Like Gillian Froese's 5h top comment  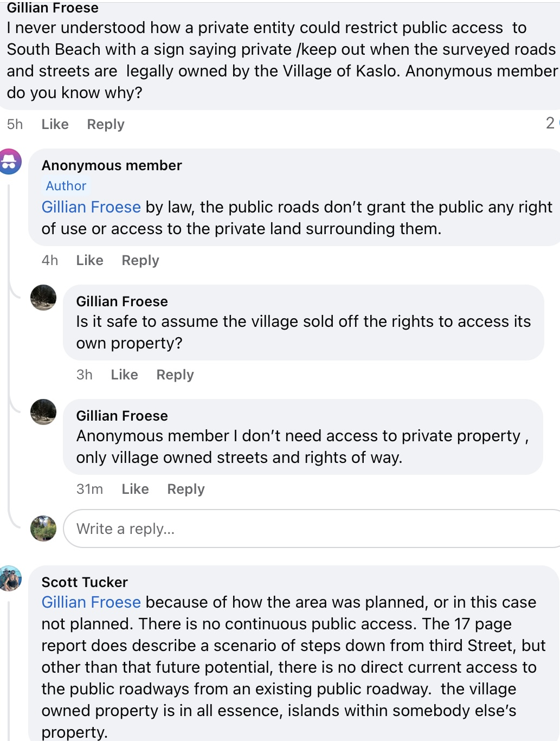click(55, 124)
